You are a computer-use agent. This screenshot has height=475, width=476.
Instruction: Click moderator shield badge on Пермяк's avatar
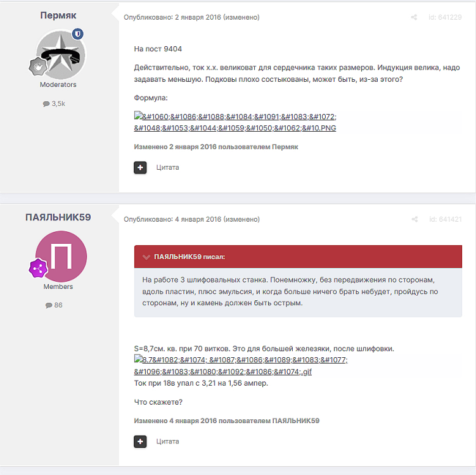[x=78, y=34]
